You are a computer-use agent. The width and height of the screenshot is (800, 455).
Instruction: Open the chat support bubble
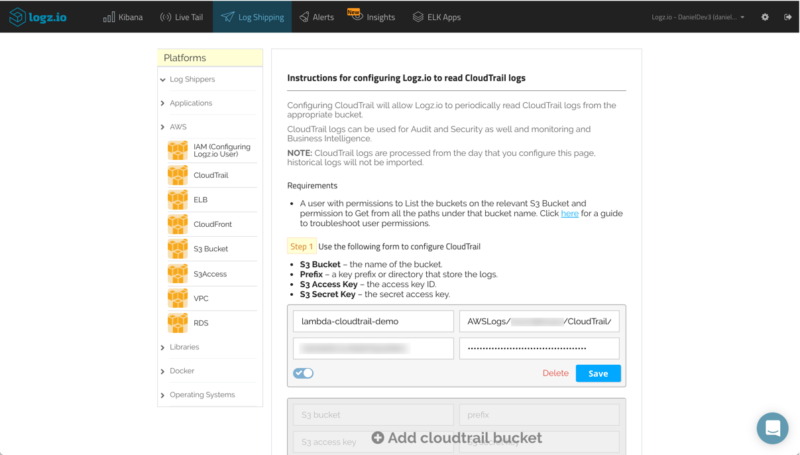(x=772, y=428)
